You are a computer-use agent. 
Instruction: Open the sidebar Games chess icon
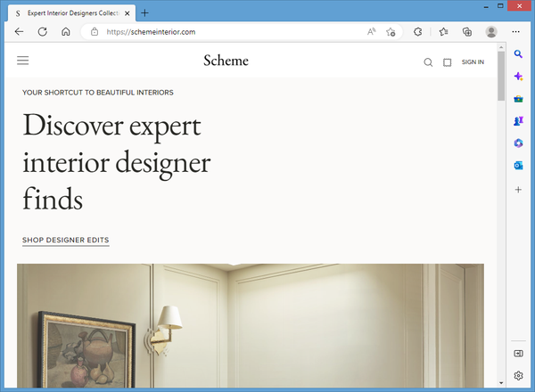[x=518, y=121]
